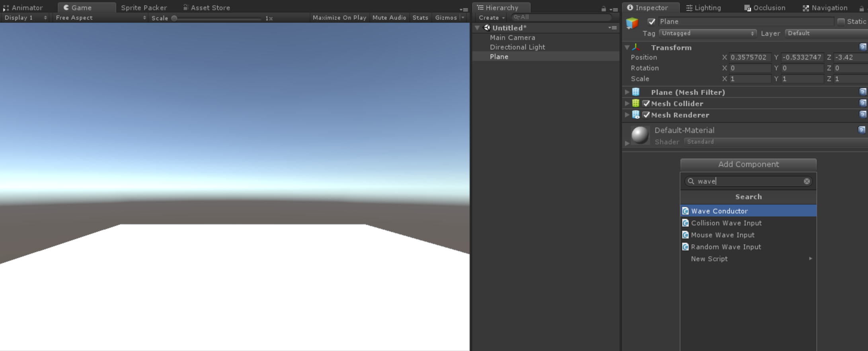Select Main Camera in the Hierarchy
The image size is (868, 351).
pyautogui.click(x=512, y=38)
